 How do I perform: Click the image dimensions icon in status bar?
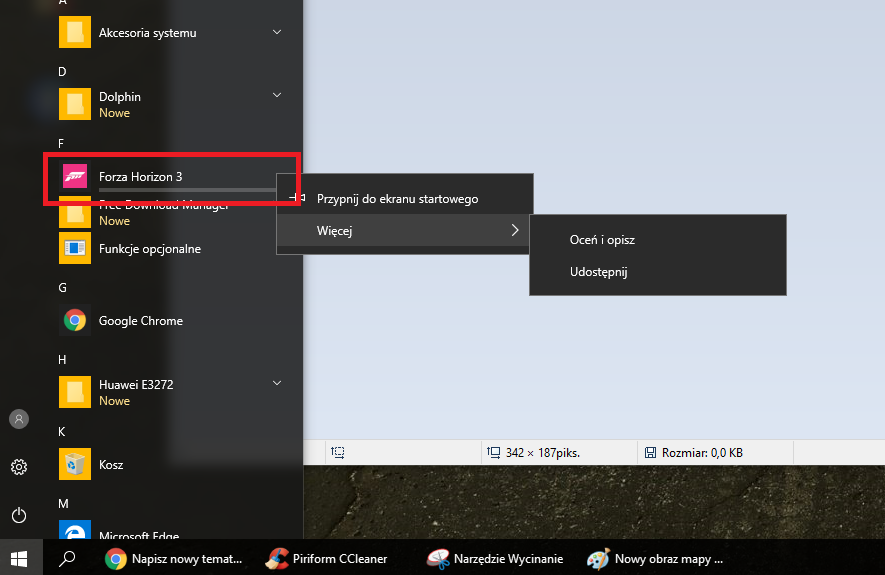tap(493, 452)
